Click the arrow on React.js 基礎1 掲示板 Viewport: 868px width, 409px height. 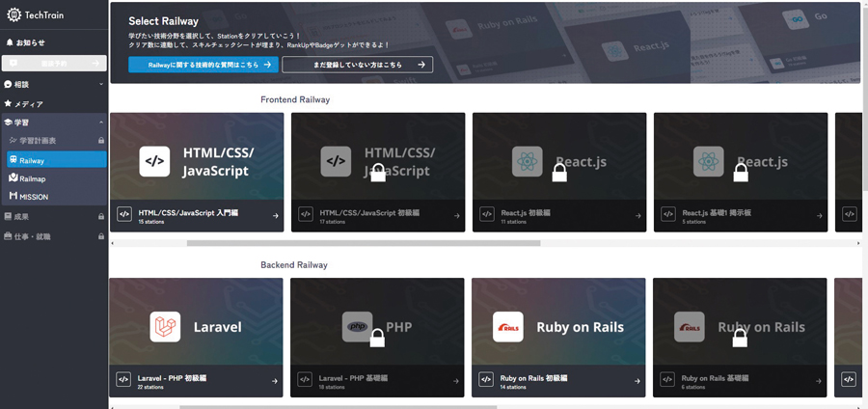point(819,216)
